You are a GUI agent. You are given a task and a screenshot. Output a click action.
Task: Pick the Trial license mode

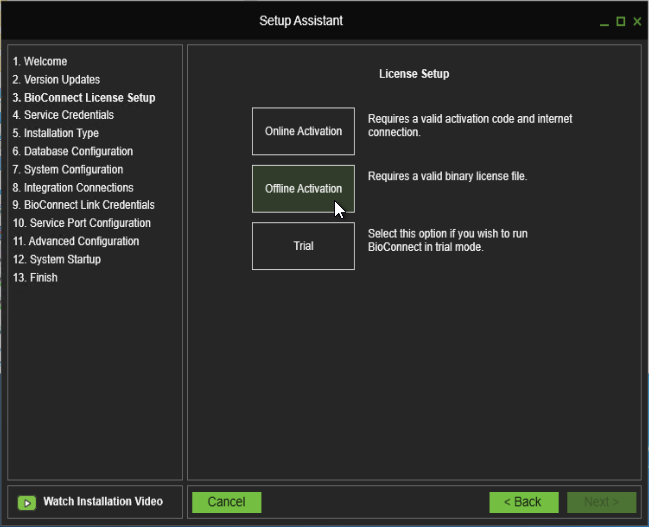click(303, 246)
